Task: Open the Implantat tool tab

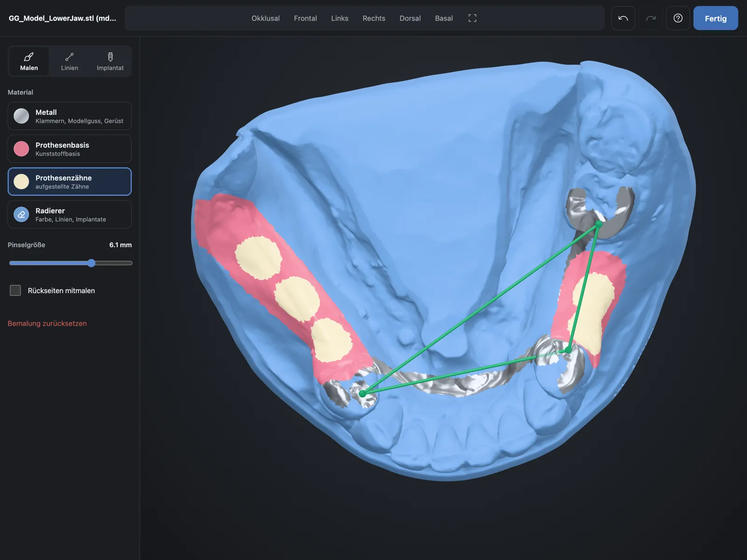Action: 110,61
